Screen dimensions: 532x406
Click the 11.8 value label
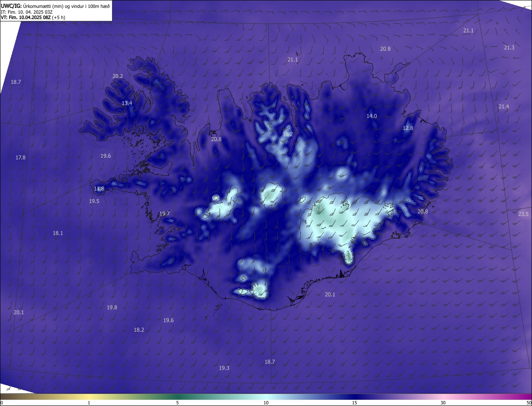[x=99, y=188]
